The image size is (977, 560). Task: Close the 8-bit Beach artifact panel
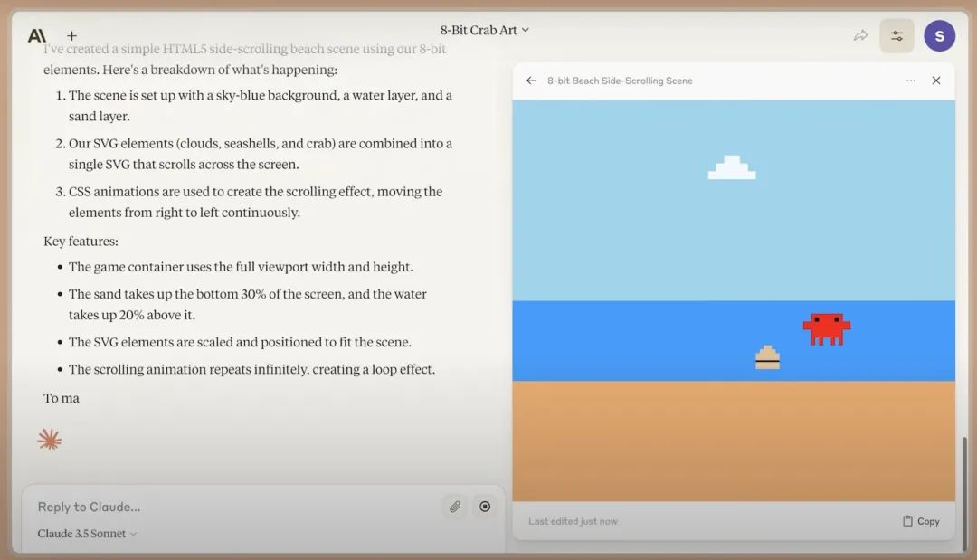[x=936, y=81]
